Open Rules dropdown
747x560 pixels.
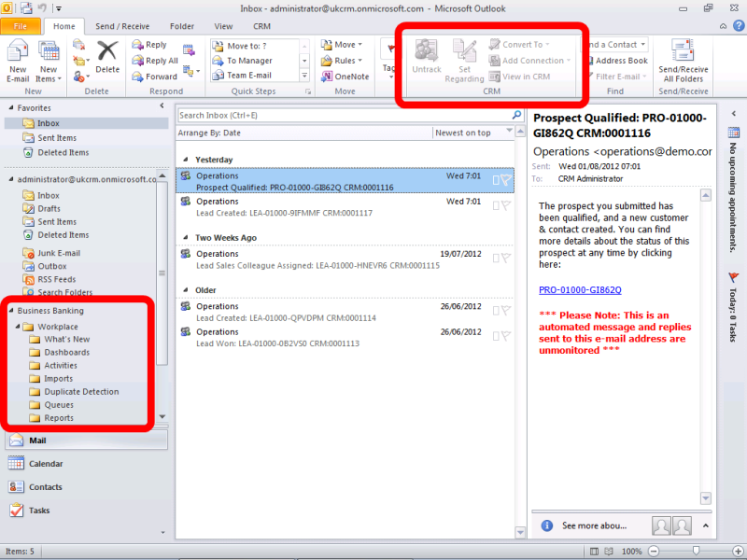pyautogui.click(x=342, y=61)
